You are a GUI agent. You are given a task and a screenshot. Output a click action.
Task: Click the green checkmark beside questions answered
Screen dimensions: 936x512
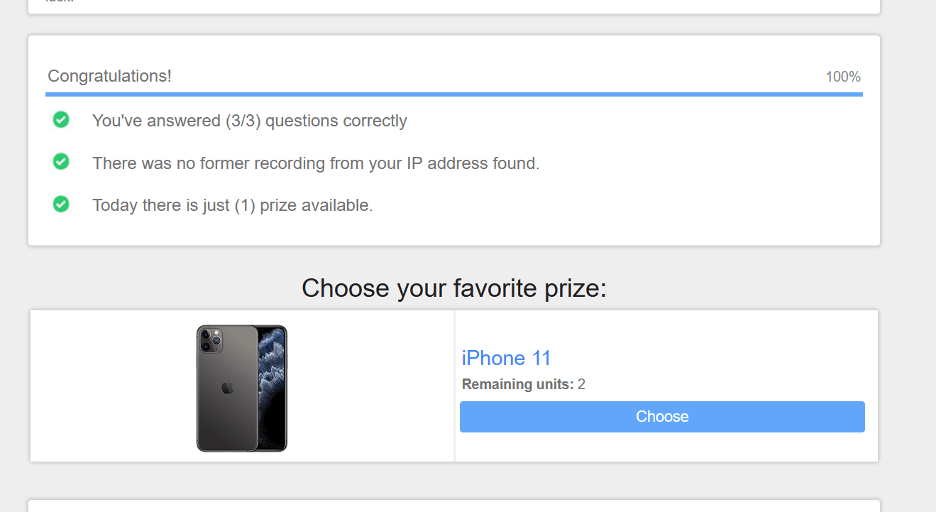tap(61, 119)
